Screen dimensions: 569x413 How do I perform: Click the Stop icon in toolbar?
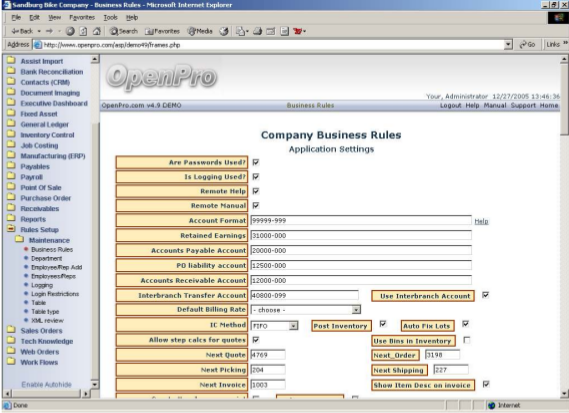pyautogui.click(x=70, y=31)
